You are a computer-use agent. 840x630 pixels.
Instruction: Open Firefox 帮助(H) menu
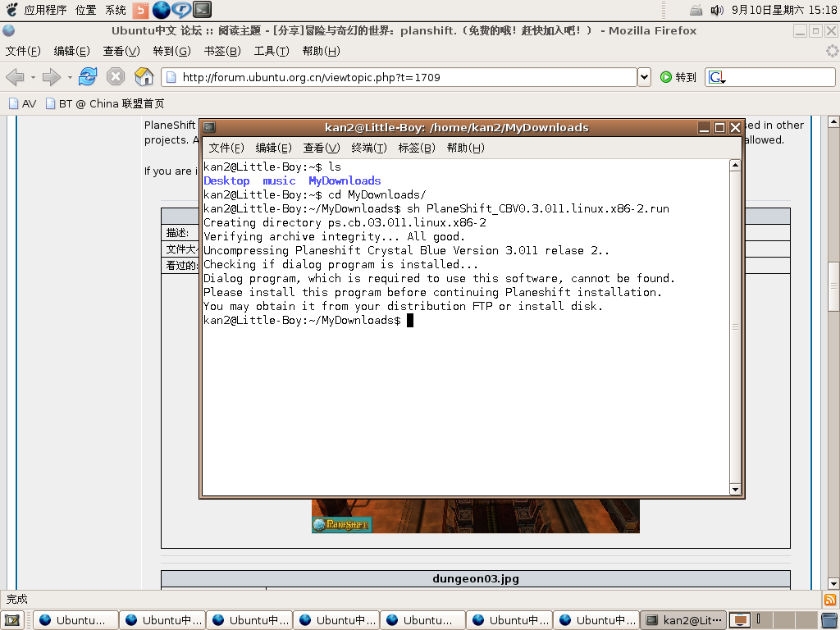point(322,51)
